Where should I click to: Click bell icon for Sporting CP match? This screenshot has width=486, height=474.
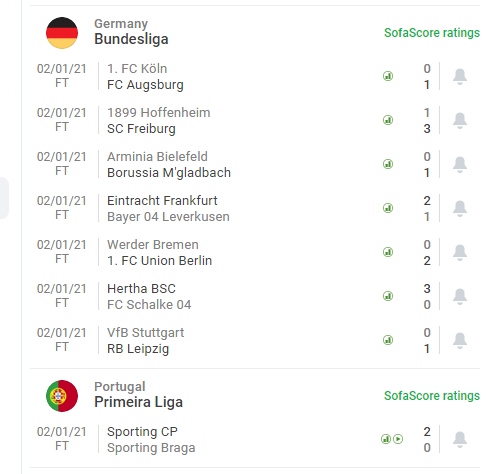(460, 439)
